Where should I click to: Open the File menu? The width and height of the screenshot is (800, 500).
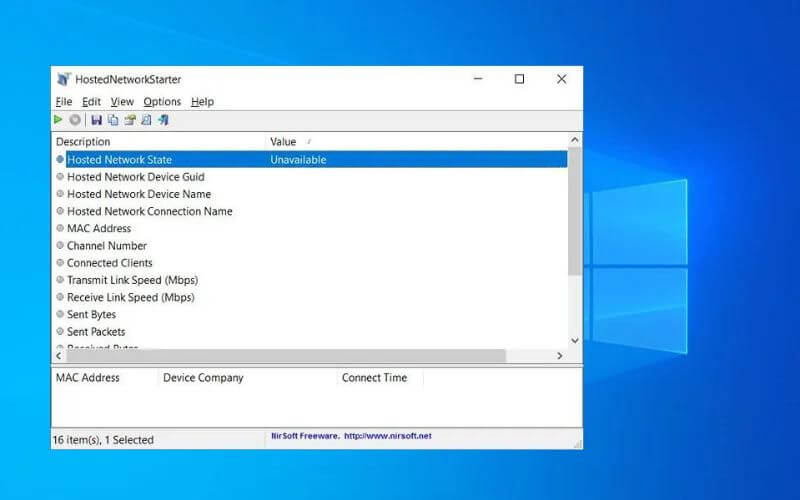(x=64, y=101)
